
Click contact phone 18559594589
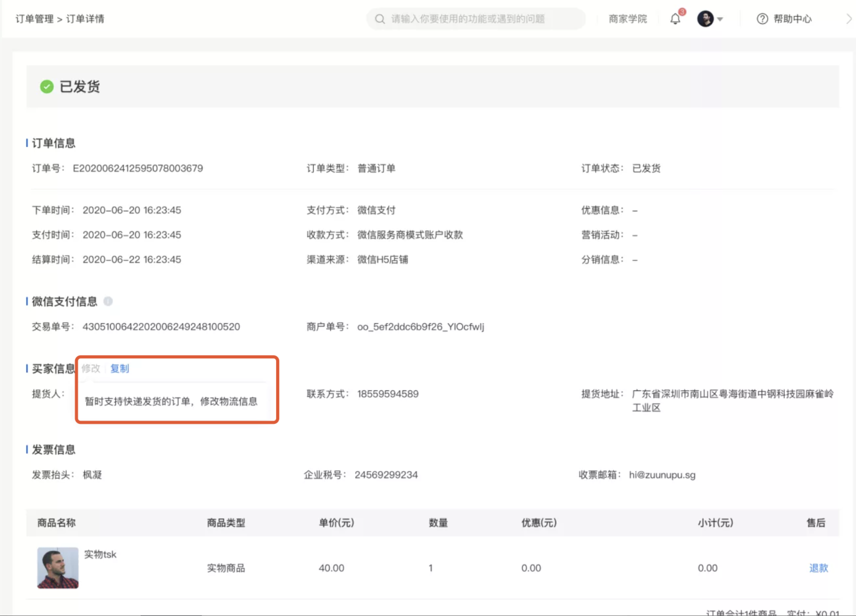pos(388,394)
